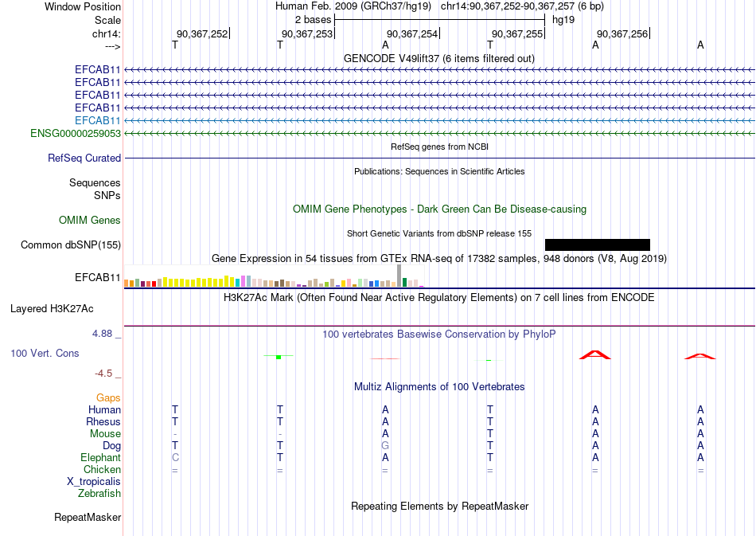Image resolution: width=756 pixels, height=536 pixels.
Task: Click the Sequences SNPs track label
Action: 95,189
